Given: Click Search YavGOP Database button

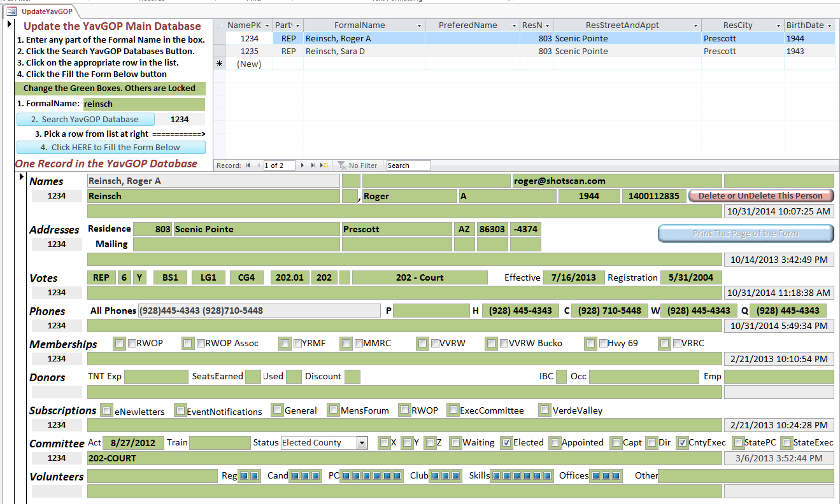Looking at the screenshot, I should pos(85,119).
